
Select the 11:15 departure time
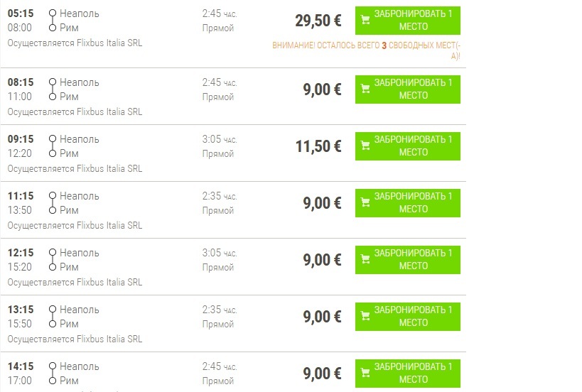coord(19,196)
